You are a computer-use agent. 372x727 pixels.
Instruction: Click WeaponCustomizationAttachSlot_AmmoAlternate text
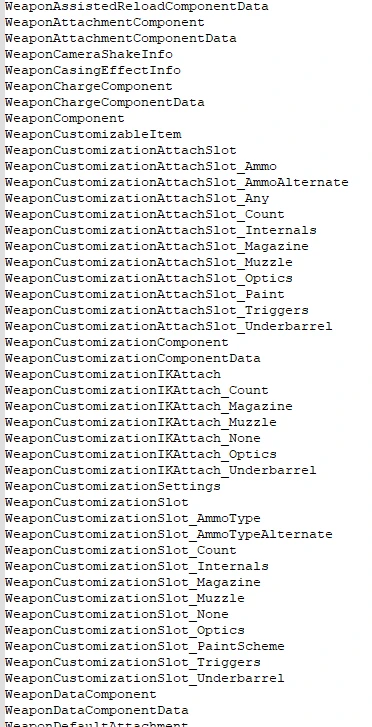click(x=176, y=182)
